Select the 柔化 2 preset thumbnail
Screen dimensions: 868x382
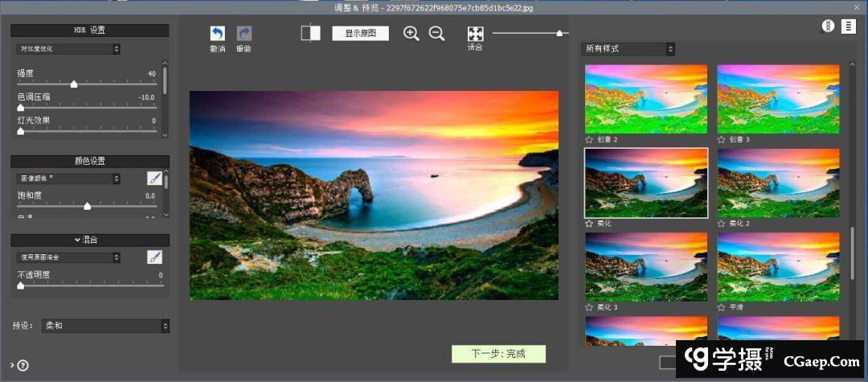tap(778, 183)
